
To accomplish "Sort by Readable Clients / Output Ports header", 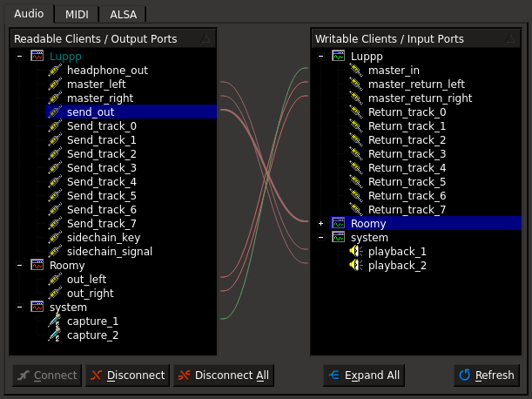I will tap(113, 38).
